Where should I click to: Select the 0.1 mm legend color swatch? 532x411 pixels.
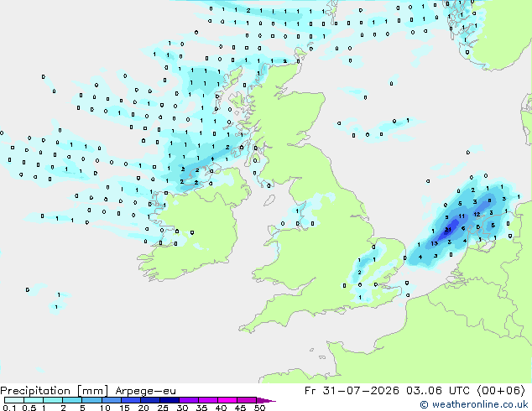coord(14,400)
